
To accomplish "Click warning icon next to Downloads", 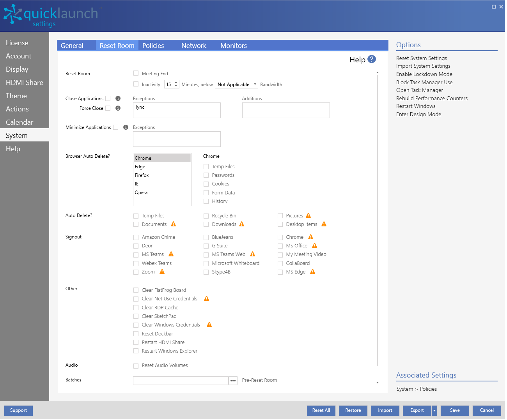I will pyautogui.click(x=242, y=224).
